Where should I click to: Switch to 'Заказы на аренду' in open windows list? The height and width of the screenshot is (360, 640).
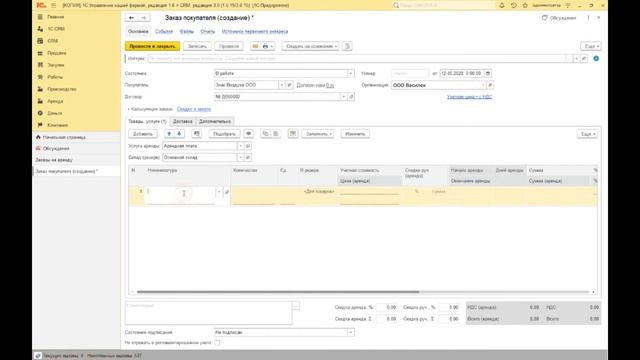pyautogui.click(x=54, y=160)
